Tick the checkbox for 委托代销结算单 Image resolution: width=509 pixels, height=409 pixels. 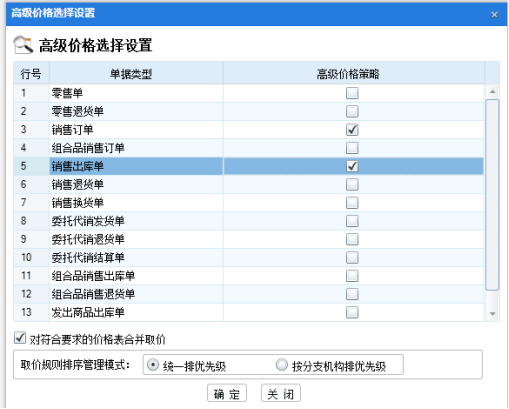352,257
